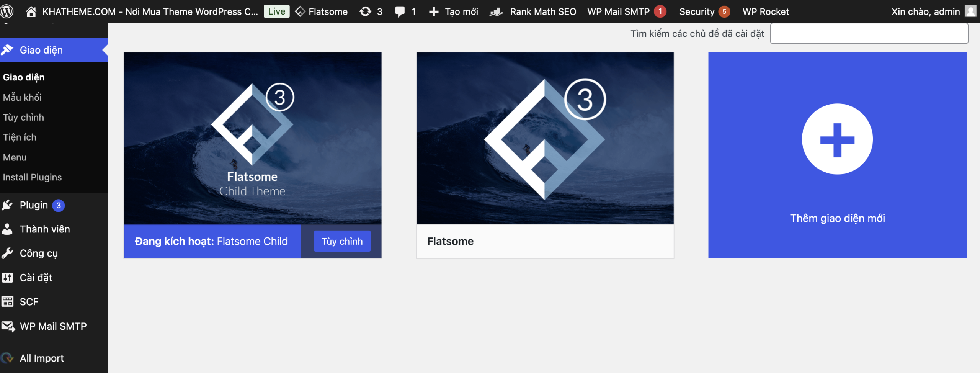Image resolution: width=980 pixels, height=373 pixels.
Task: Open the updates circular arrows icon
Action: click(x=366, y=11)
